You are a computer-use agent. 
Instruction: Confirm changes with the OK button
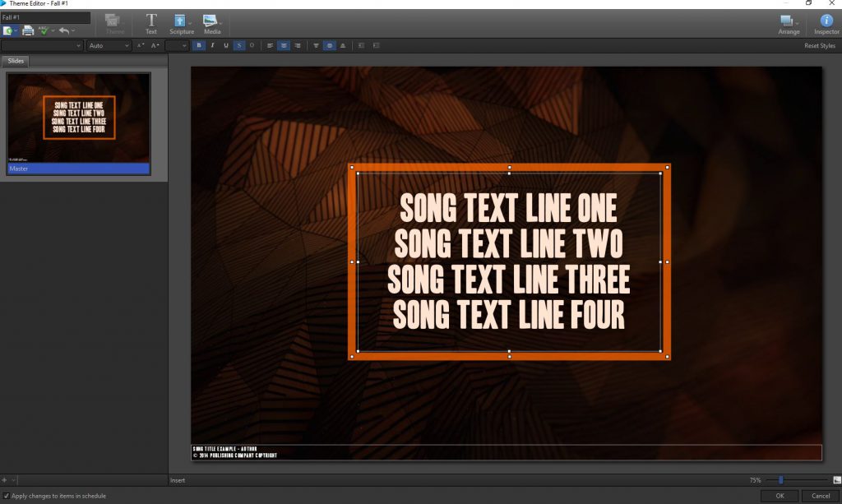coord(780,495)
